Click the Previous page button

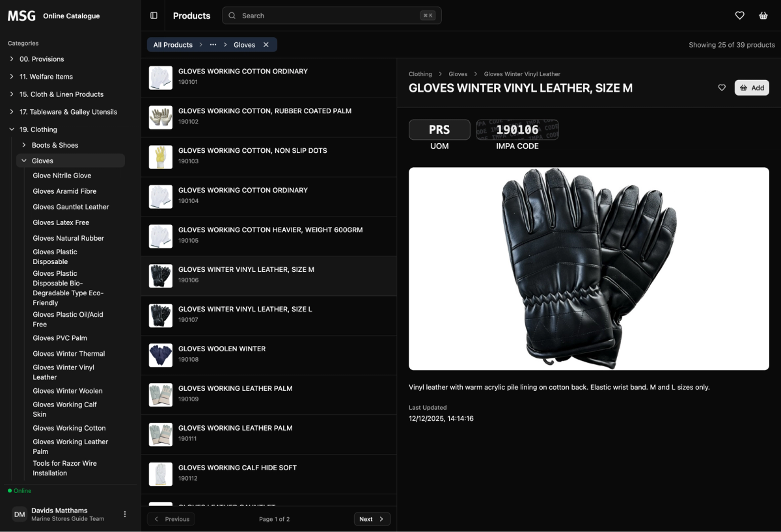[171, 519]
